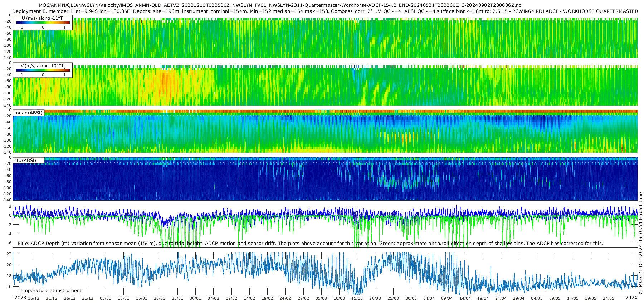Click the std ABSI heatmap panel
This screenshot has height=304, width=644.
[x=325, y=179]
